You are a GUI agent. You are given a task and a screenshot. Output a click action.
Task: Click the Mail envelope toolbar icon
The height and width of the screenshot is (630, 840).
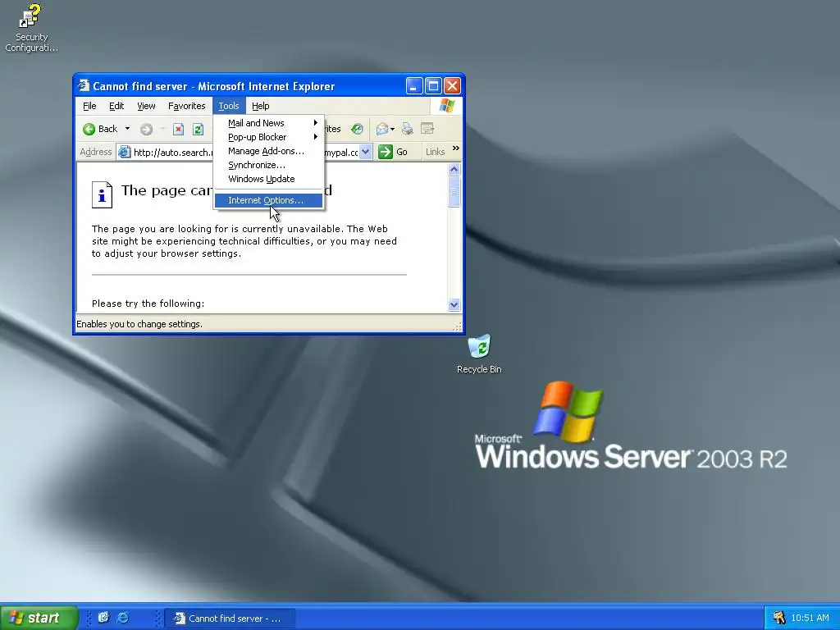tap(382, 129)
